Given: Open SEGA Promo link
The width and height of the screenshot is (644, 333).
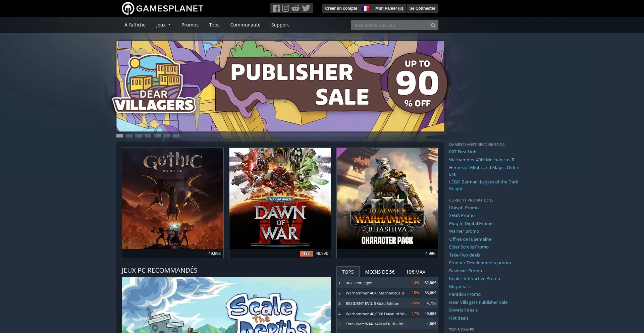Looking at the screenshot, I should click(x=462, y=216).
